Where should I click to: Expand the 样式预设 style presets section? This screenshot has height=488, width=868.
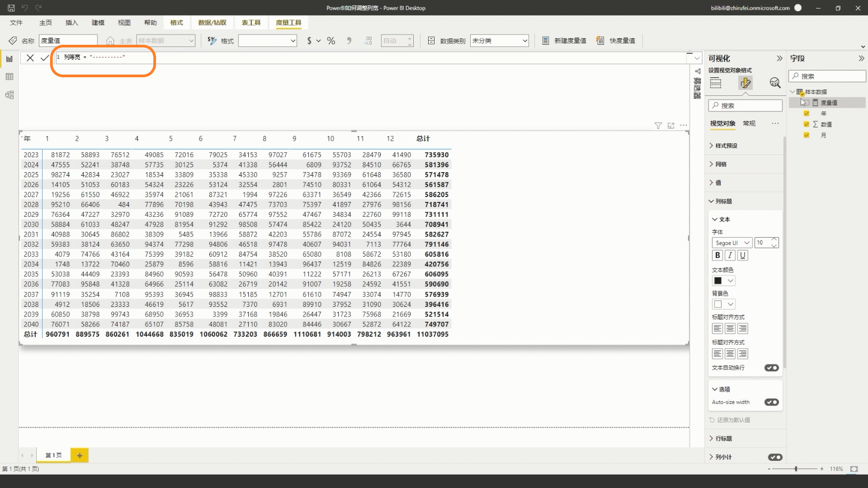(723, 145)
